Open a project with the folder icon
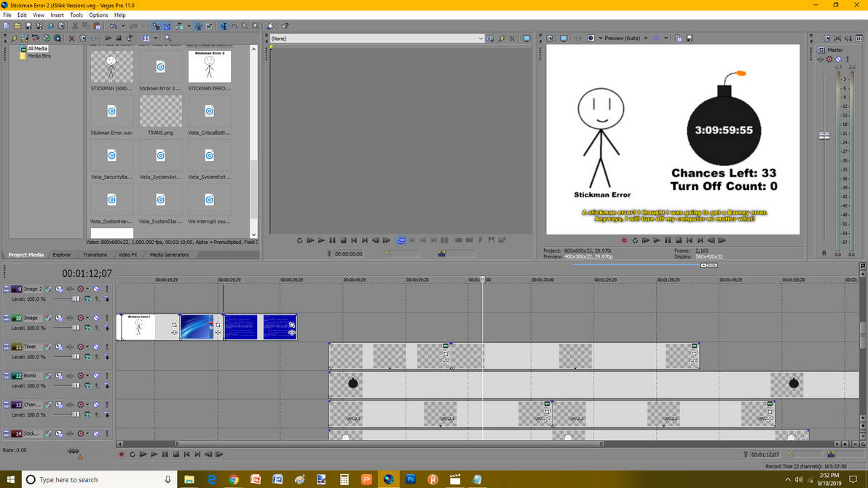 click(17, 26)
